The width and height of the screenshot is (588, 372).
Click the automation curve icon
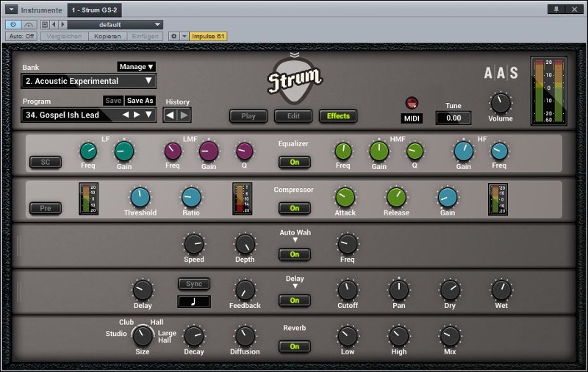pos(29,24)
